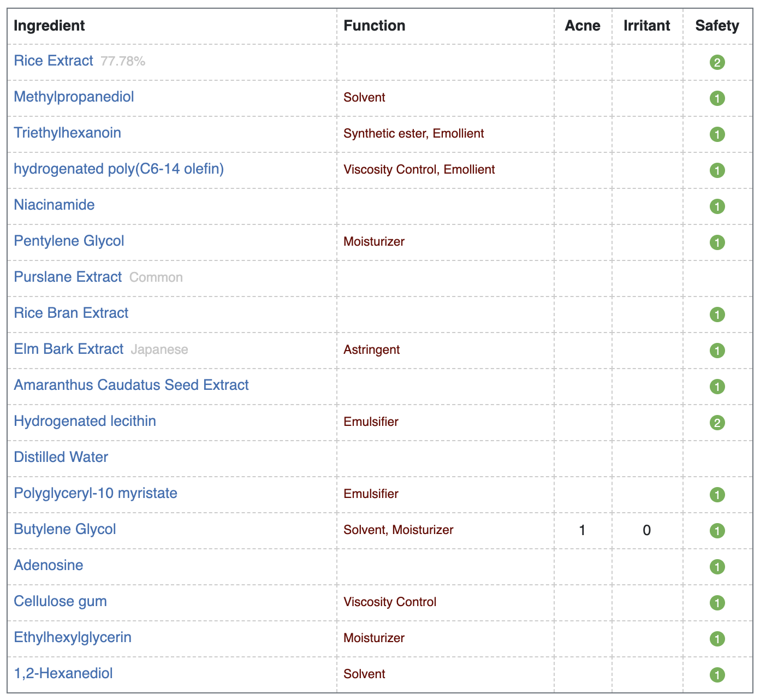This screenshot has height=700, width=760.
Task: Click the safety badge for Rice Extract
Action: click(x=717, y=62)
